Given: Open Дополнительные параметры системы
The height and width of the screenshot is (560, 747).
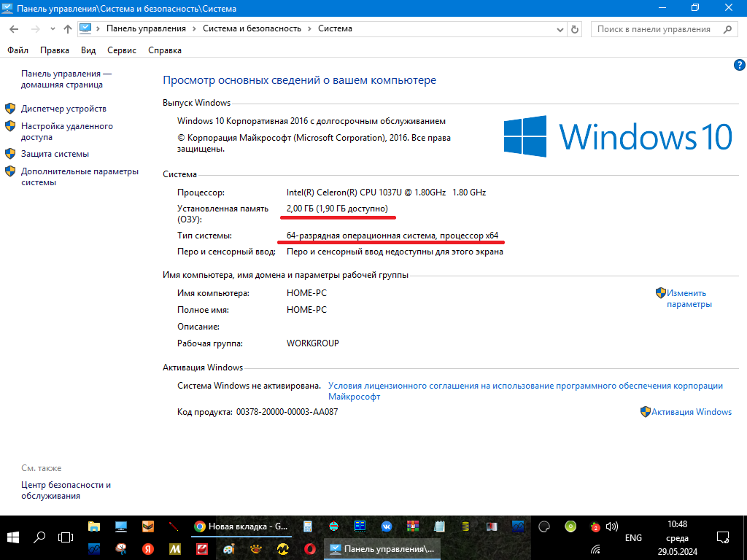Looking at the screenshot, I should click(80, 176).
